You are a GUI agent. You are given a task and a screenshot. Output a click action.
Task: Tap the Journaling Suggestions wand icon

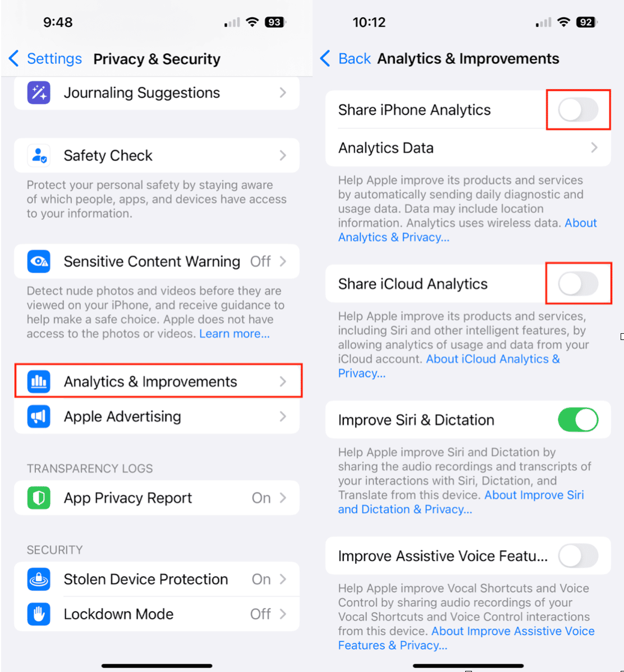(x=39, y=93)
